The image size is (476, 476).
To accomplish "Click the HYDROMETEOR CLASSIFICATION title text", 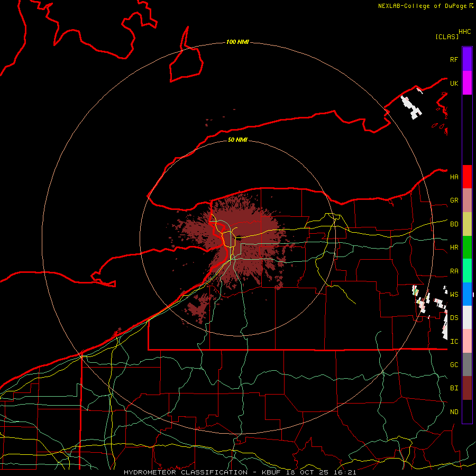I will [x=186, y=472].
